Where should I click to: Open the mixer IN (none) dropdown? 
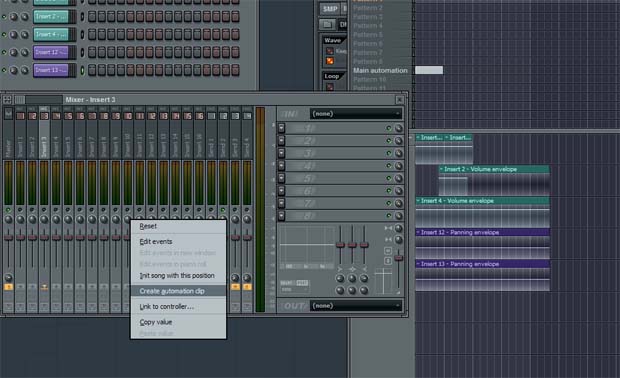(356, 114)
